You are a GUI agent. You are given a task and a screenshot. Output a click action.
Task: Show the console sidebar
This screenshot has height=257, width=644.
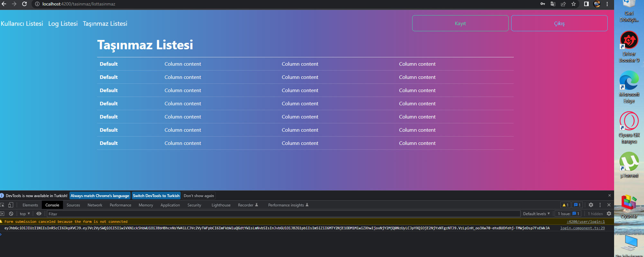[x=2, y=214]
